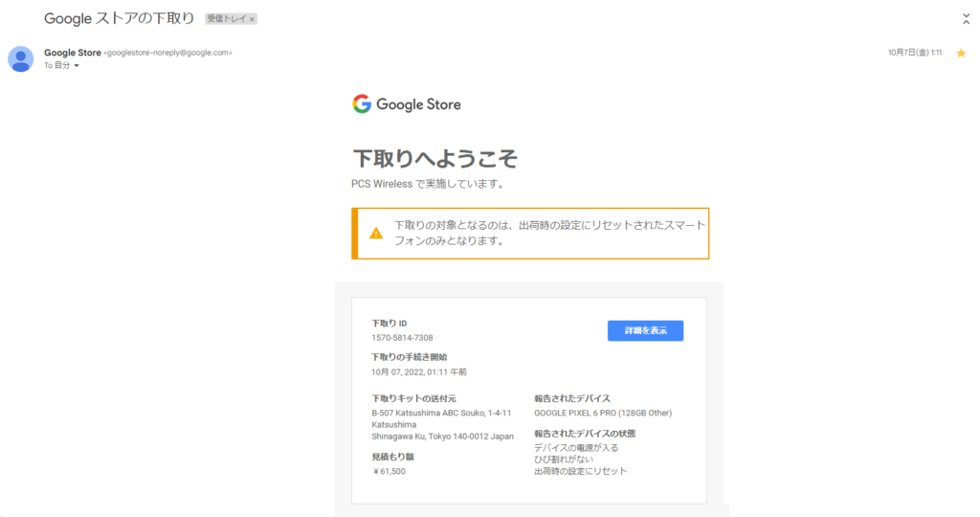The width and height of the screenshot is (980, 517).
Task: Click the PCS Wireless で実施しています text
Action: pyautogui.click(x=427, y=183)
